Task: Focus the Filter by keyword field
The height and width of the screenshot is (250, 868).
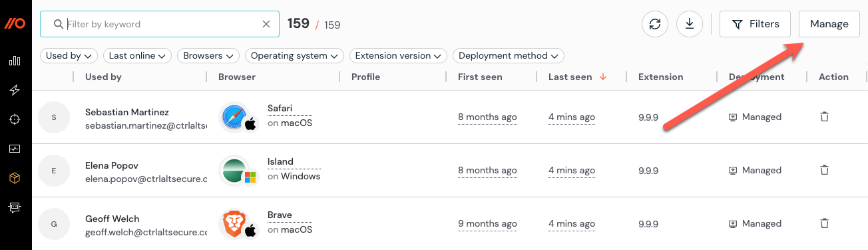Action: [160, 24]
